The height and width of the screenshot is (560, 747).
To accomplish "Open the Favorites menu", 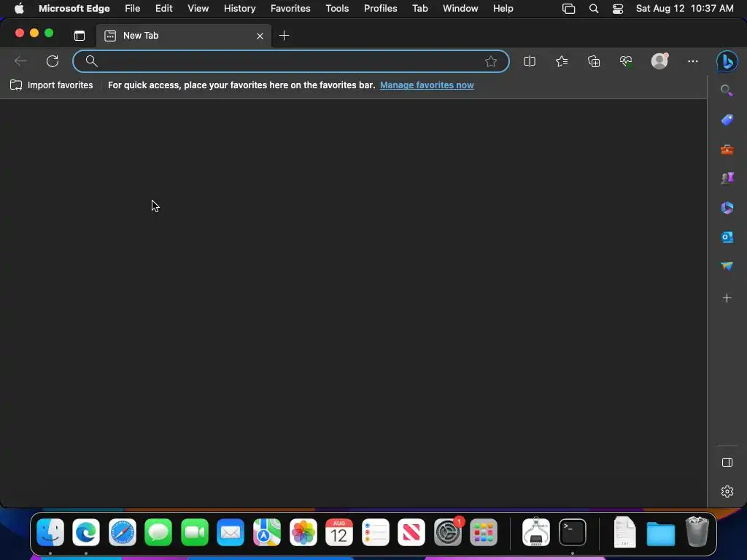I will click(290, 9).
